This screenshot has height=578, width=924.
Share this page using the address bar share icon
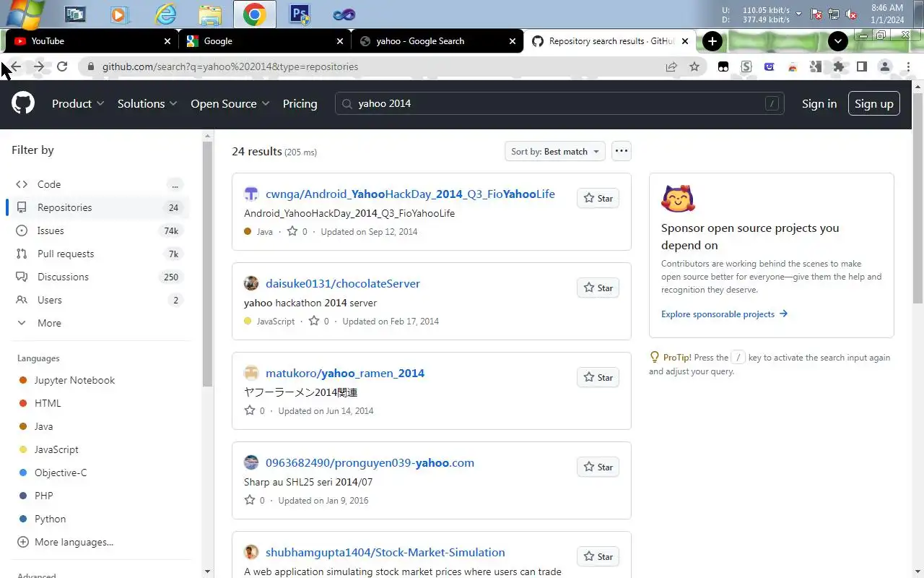coord(671,66)
